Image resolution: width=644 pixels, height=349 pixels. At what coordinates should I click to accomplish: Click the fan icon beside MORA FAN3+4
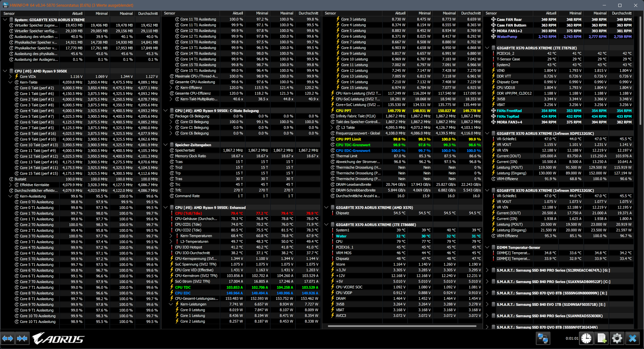493,122
